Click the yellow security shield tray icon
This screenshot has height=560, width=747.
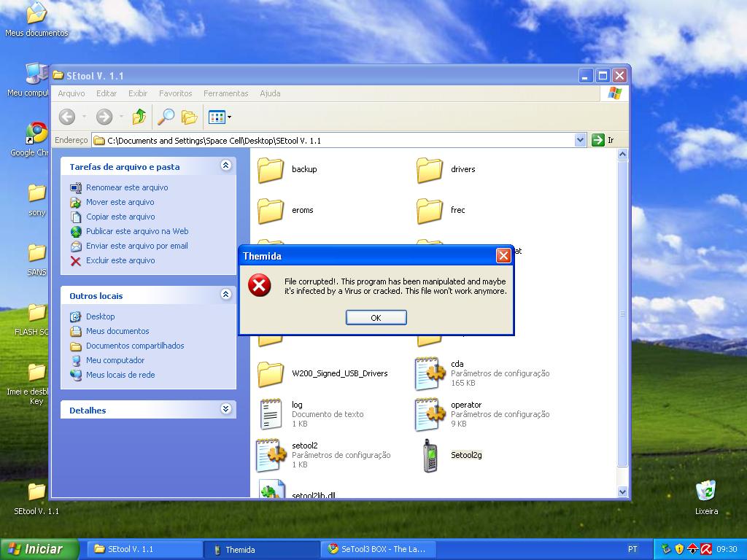coord(679,550)
